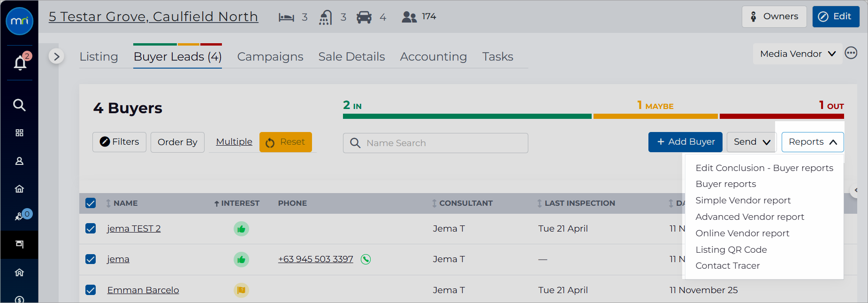The height and width of the screenshot is (303, 868).
Task: Sort by the INTEREST column
Action: coord(236,203)
